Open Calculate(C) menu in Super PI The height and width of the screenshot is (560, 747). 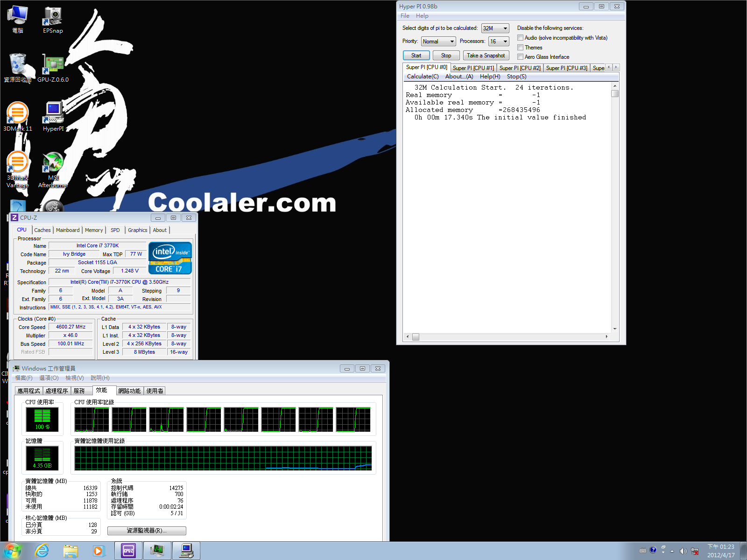pos(423,77)
